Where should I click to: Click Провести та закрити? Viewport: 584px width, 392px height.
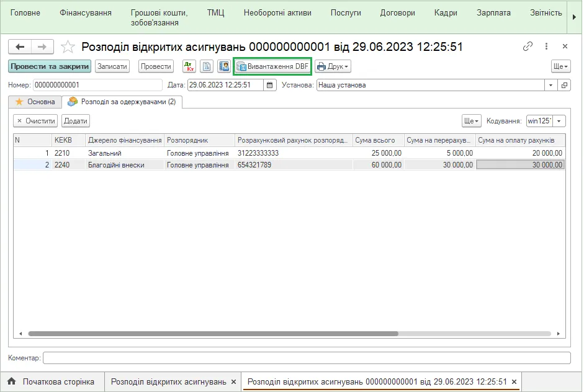point(50,66)
